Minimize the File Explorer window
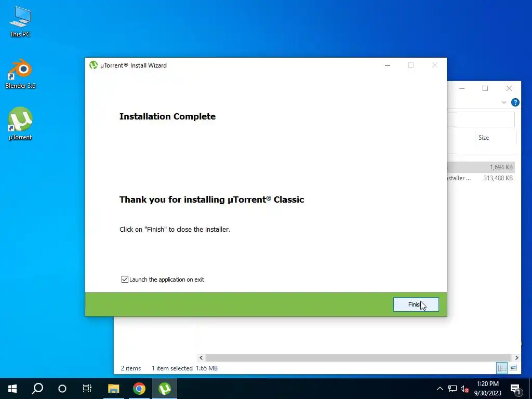Screen dimensions: 532x399 click(462, 88)
